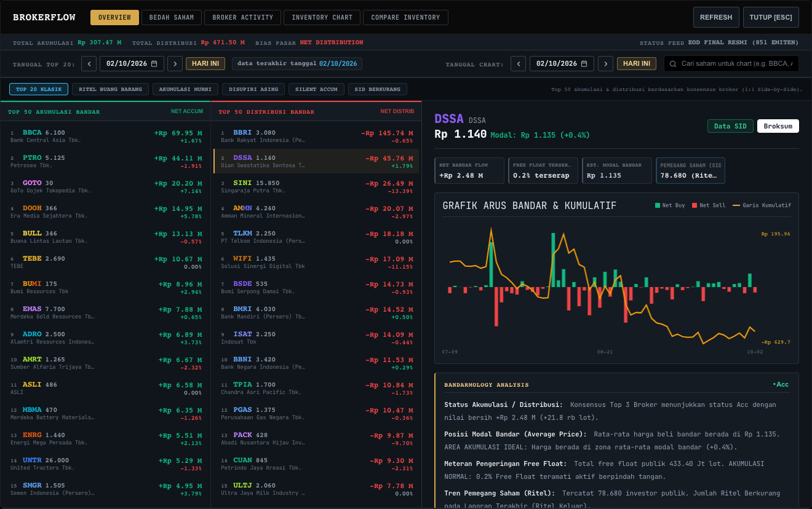Switch the DSSA panel to Broksum
Screen dimensions: 812x509
tap(778, 126)
